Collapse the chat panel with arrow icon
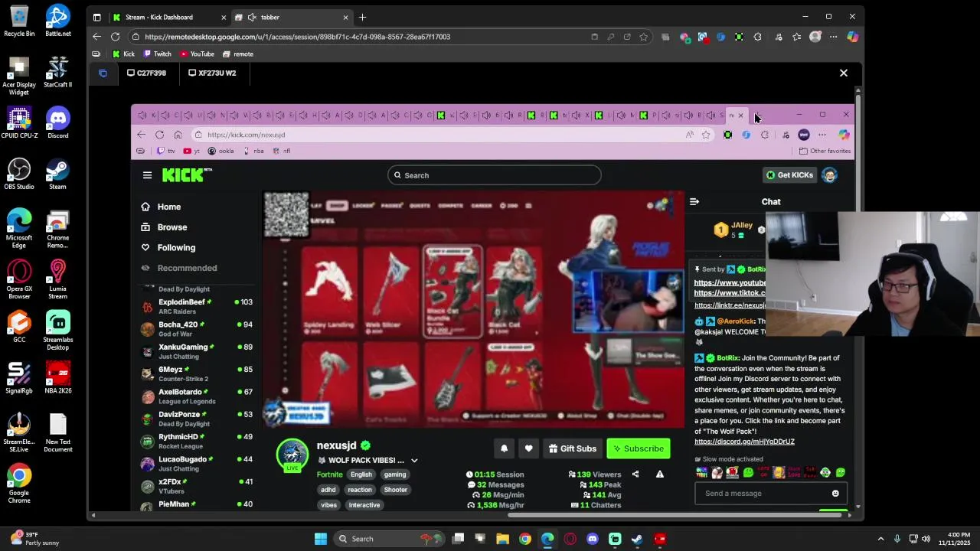Screen dimensions: 980x551 point(694,202)
